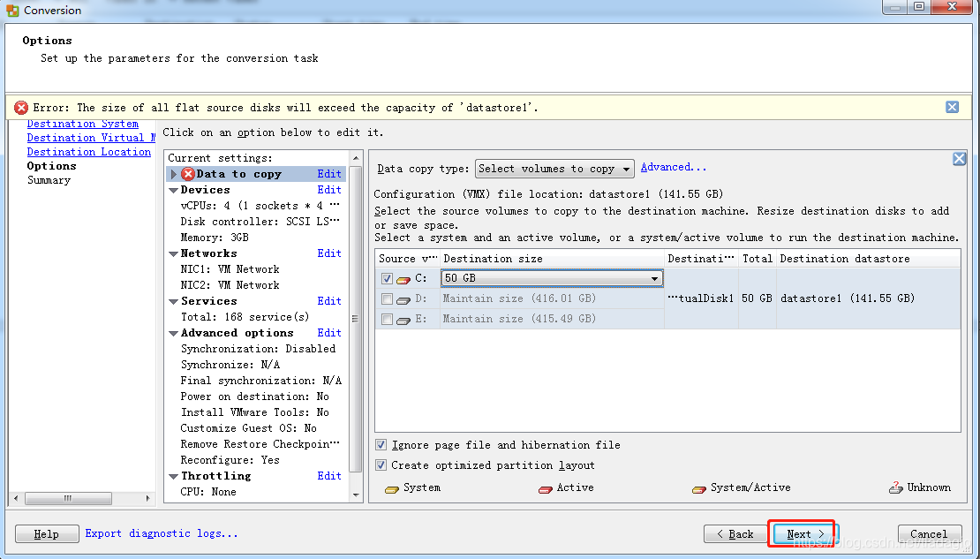980x559 pixels.
Task: Click the System/Active legend drive icon
Action: 699,489
